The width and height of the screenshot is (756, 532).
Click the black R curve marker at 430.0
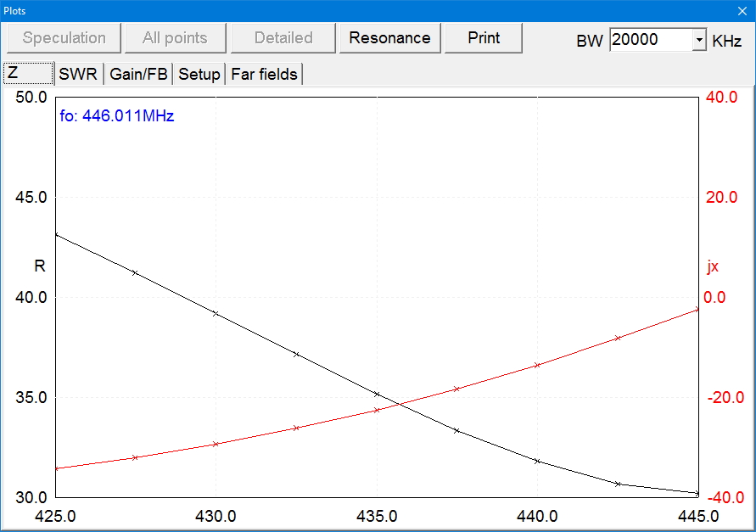click(216, 313)
